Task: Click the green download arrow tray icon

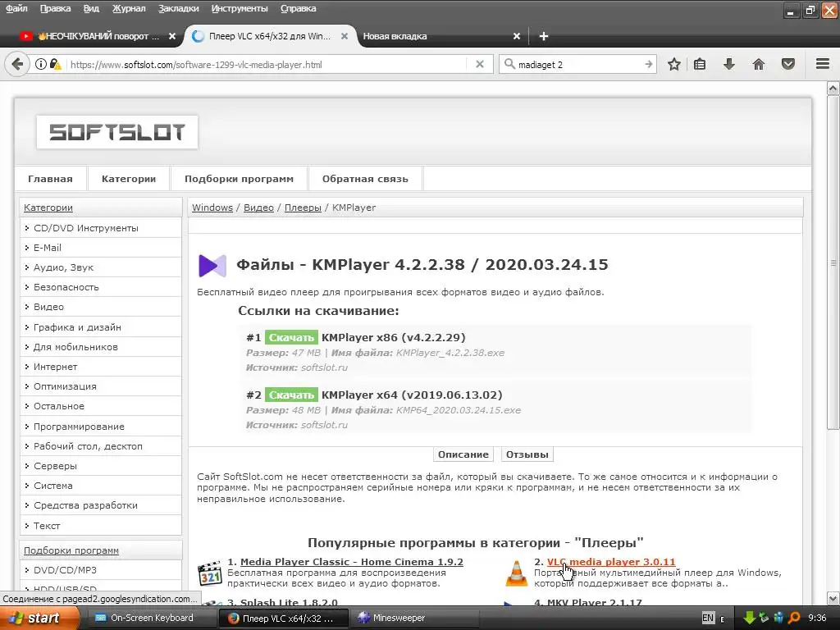Action: click(x=750, y=618)
